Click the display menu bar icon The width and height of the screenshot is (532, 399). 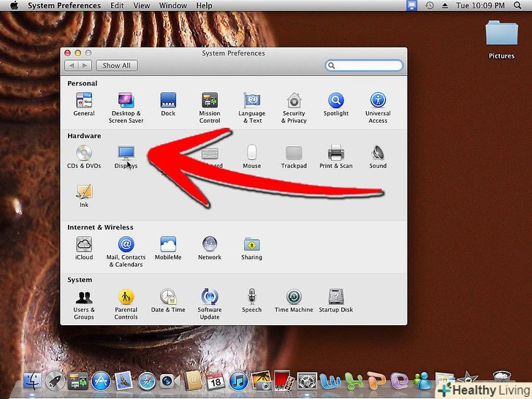tap(411, 5)
